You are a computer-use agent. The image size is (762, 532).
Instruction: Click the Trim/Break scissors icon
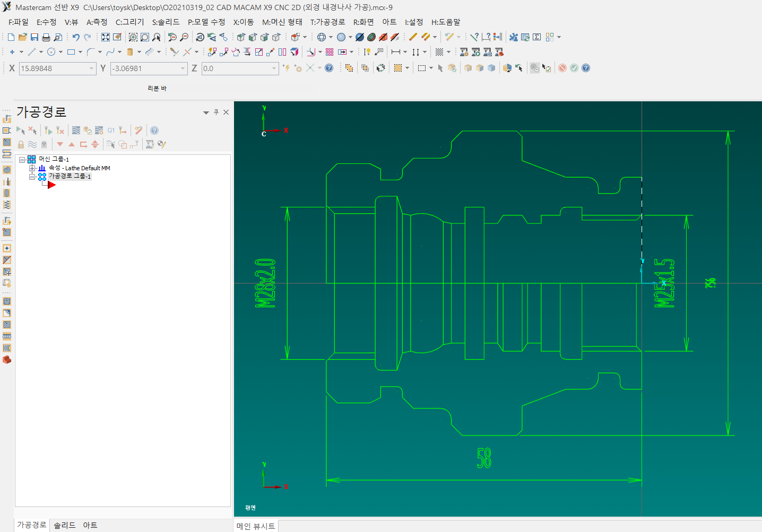click(x=175, y=52)
